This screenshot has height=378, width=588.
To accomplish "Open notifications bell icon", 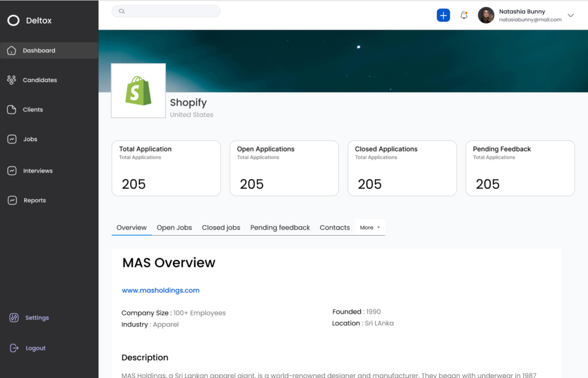I will [464, 15].
